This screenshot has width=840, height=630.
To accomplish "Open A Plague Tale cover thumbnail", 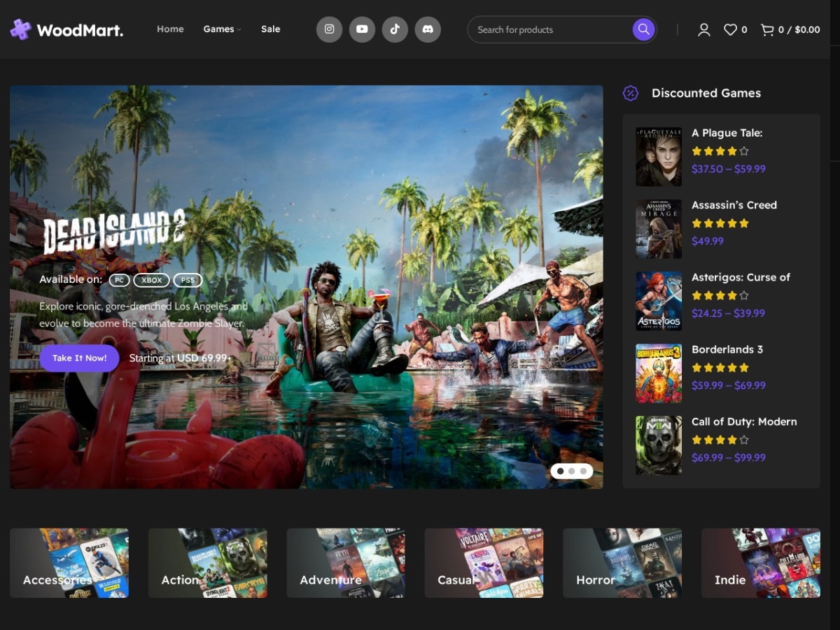I will coord(659,157).
